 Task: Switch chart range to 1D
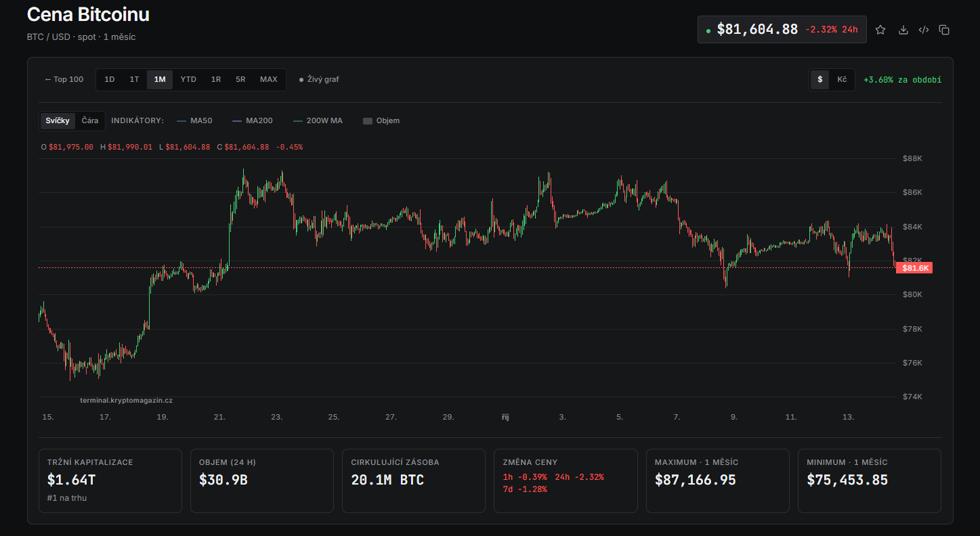click(109, 79)
